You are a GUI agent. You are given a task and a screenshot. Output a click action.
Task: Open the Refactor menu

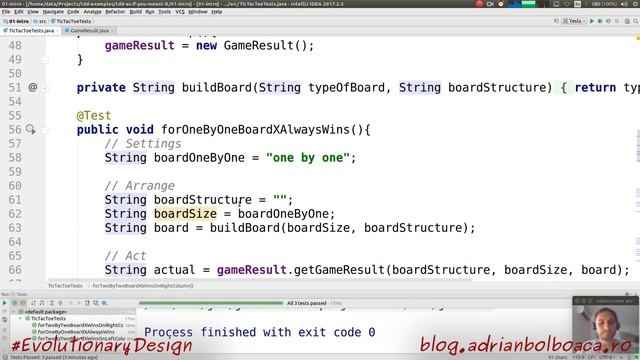[115, 12]
